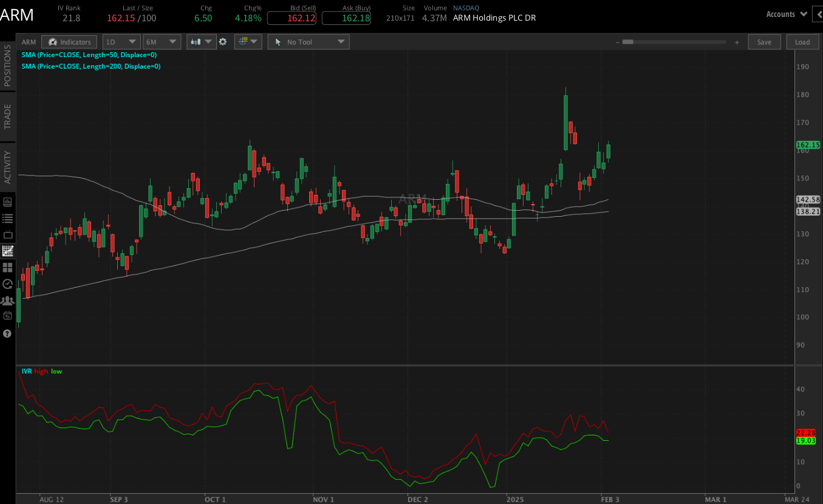This screenshot has width=823, height=504.
Task: Click the list view icon in sidebar
Action: point(7,219)
